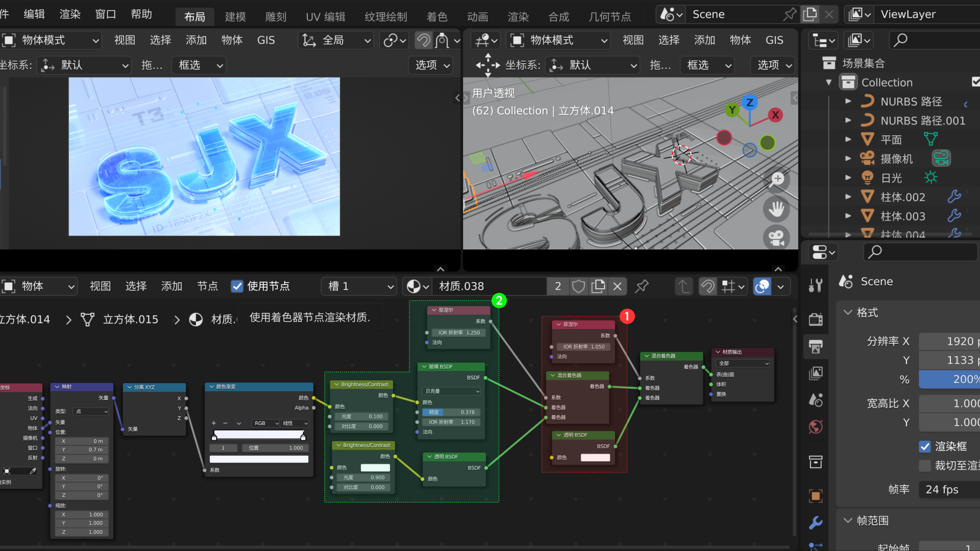Select the Object Properties tab
This screenshot has width=980, height=551.
point(815,495)
